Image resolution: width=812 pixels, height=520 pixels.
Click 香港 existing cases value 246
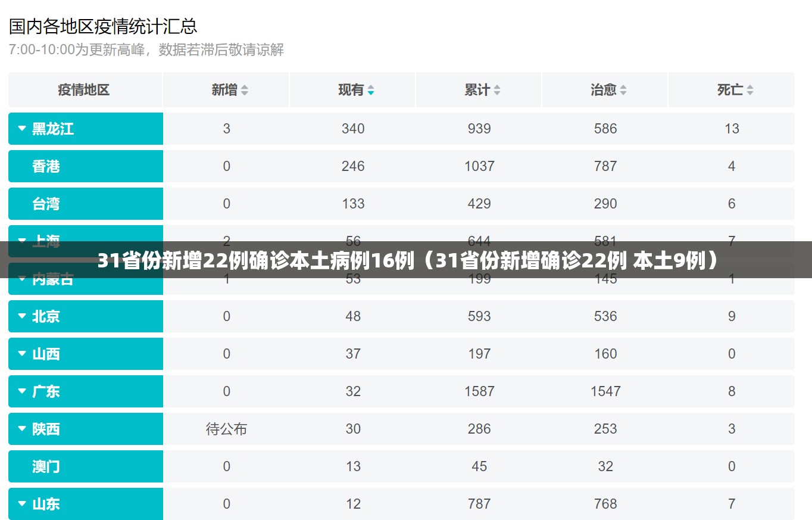coord(353,166)
